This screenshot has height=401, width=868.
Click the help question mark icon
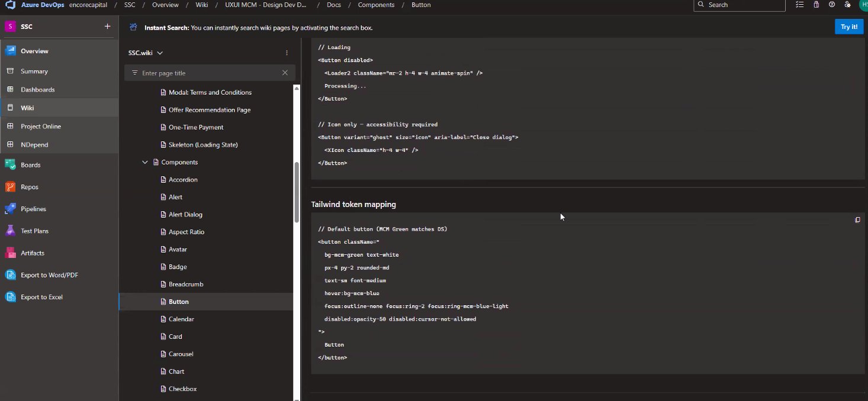(x=832, y=5)
